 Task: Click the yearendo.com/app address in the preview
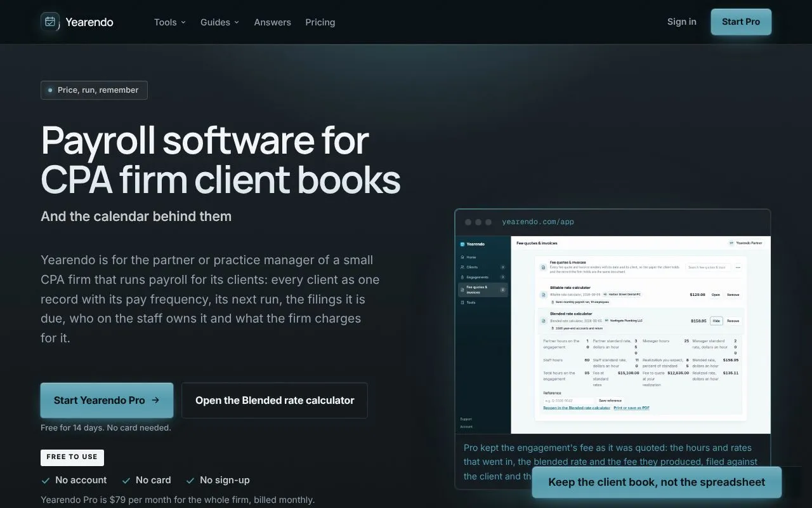coord(538,222)
